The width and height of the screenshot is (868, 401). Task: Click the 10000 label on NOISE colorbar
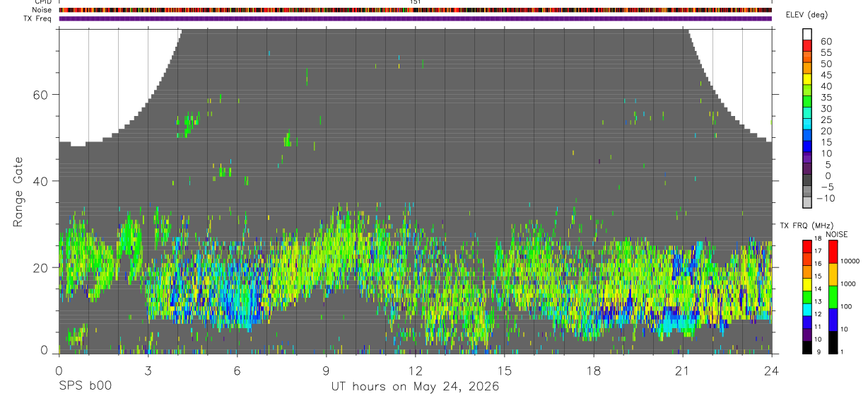click(x=851, y=261)
